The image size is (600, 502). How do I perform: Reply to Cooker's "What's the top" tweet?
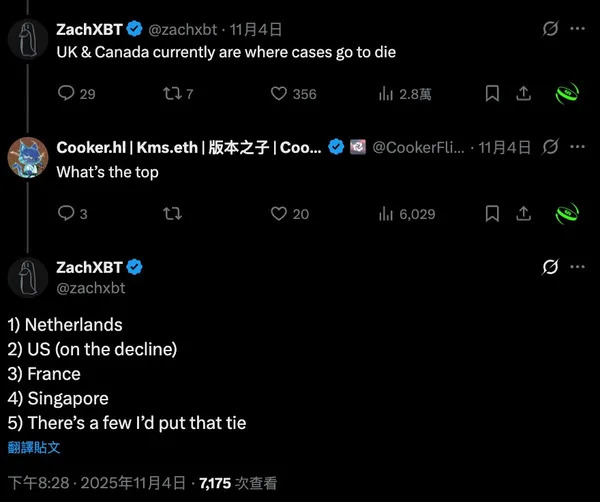click(x=67, y=213)
